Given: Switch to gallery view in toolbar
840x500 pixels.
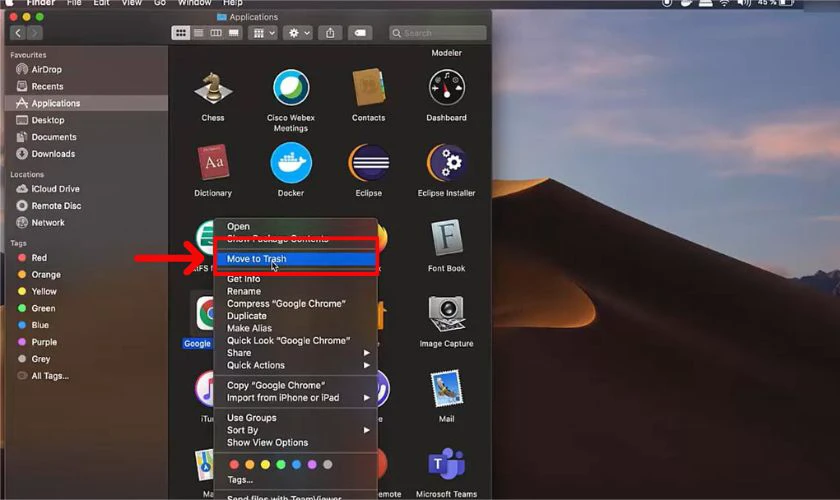Looking at the screenshot, I should tap(234, 33).
